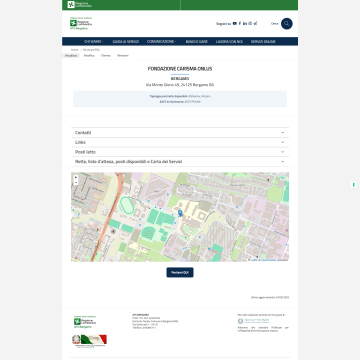Visit the YouTube social icon

pos(235,23)
